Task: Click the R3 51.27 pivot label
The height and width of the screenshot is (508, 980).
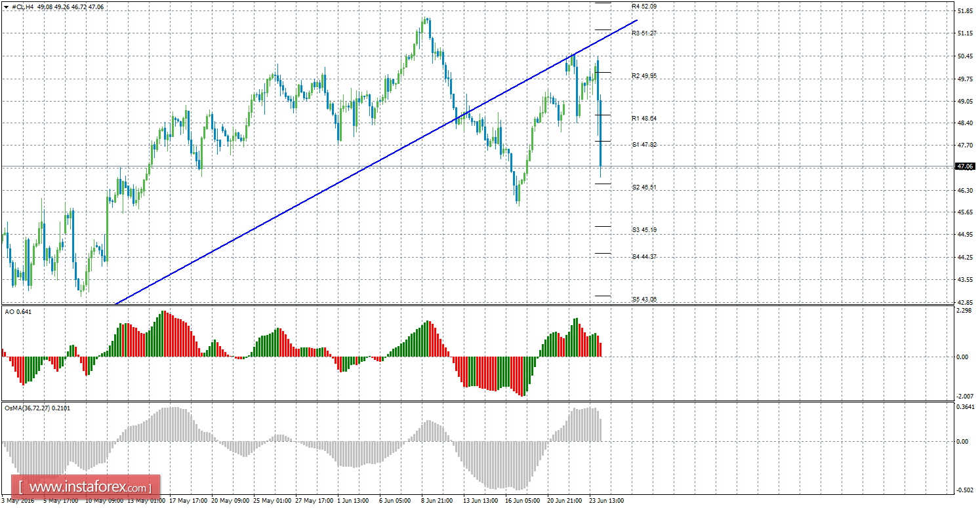Action: point(644,33)
